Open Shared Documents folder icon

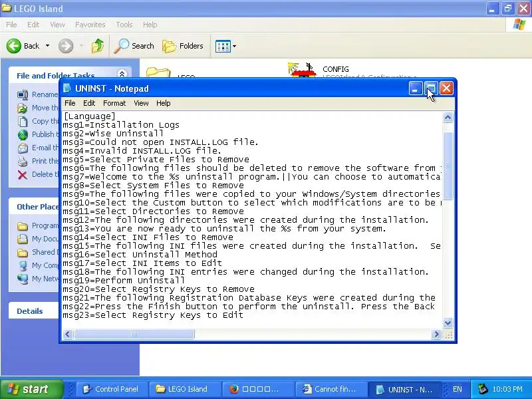(x=23, y=253)
